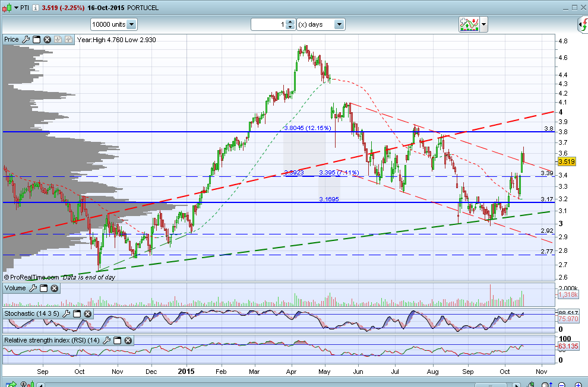Click the Year:High 4.760 Low 2.930 text
Screen dimensions: 588x387
pos(116,40)
